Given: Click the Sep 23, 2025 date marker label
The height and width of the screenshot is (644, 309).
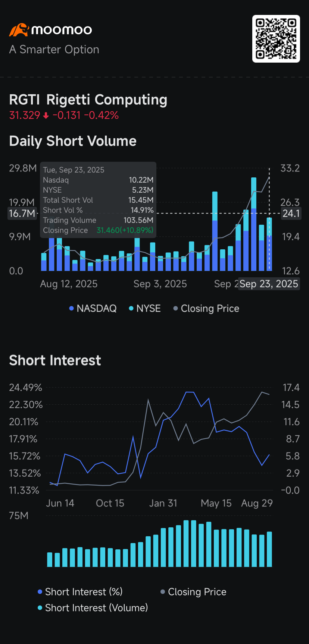Looking at the screenshot, I should 269,284.
